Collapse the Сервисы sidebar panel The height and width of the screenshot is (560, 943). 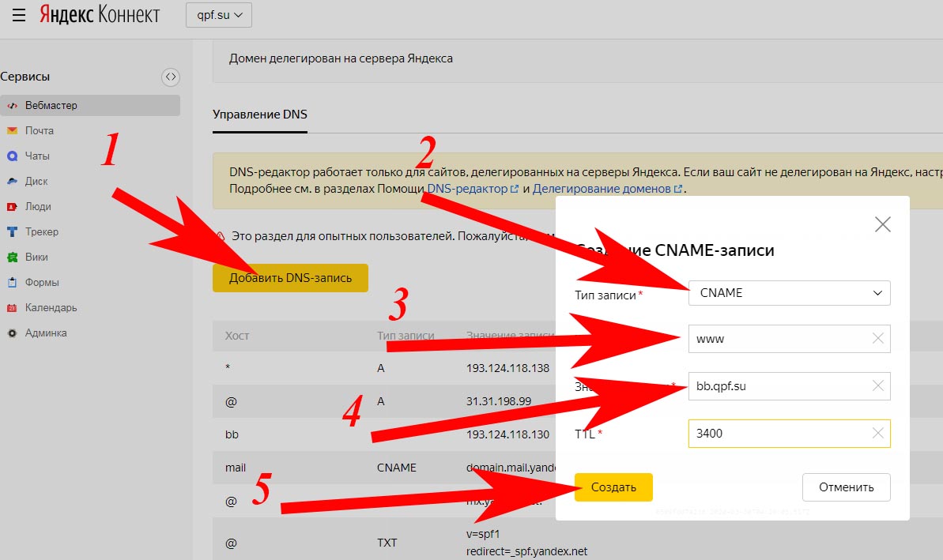point(171,77)
